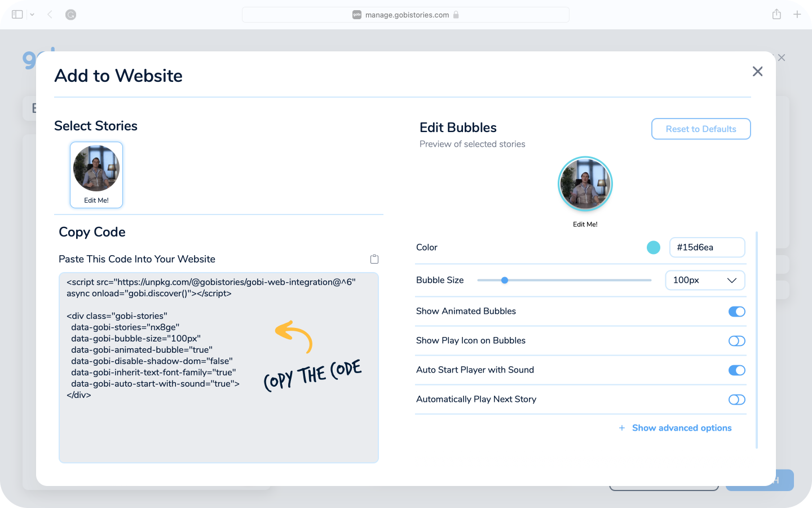
Task: Click the Gobi site favicon in the address bar
Action: [x=357, y=15]
